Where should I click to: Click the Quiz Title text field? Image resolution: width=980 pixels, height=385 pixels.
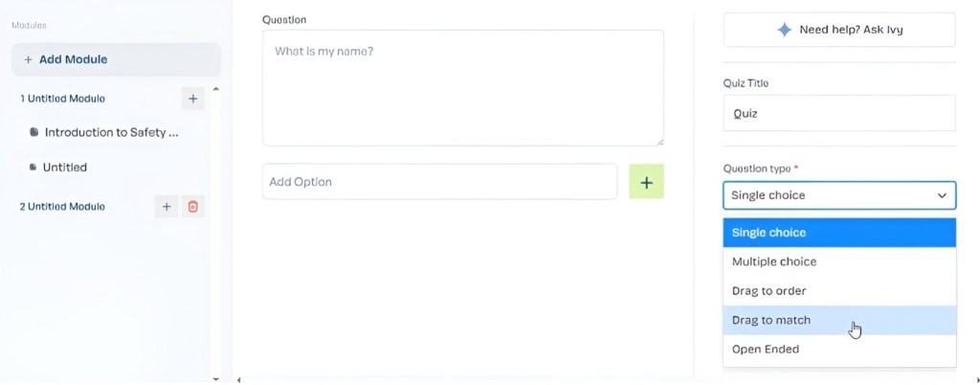pyautogui.click(x=838, y=113)
